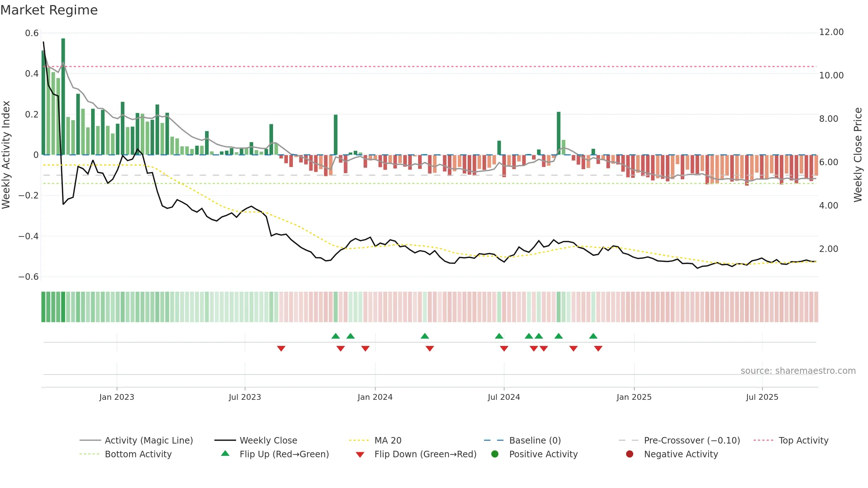The image size is (868, 488).
Task: Click the Weekly Close Price axis title
Action: click(x=858, y=155)
